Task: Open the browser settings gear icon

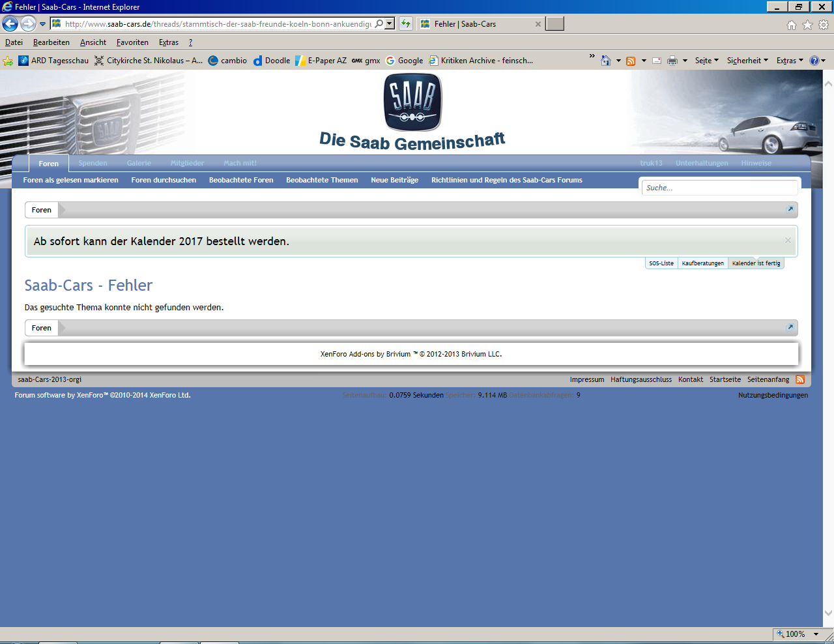Action: click(x=824, y=25)
